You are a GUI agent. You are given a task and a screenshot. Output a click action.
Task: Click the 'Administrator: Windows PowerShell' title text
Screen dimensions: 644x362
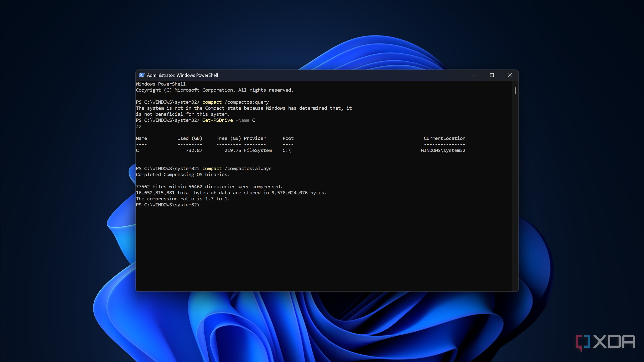pyautogui.click(x=182, y=75)
